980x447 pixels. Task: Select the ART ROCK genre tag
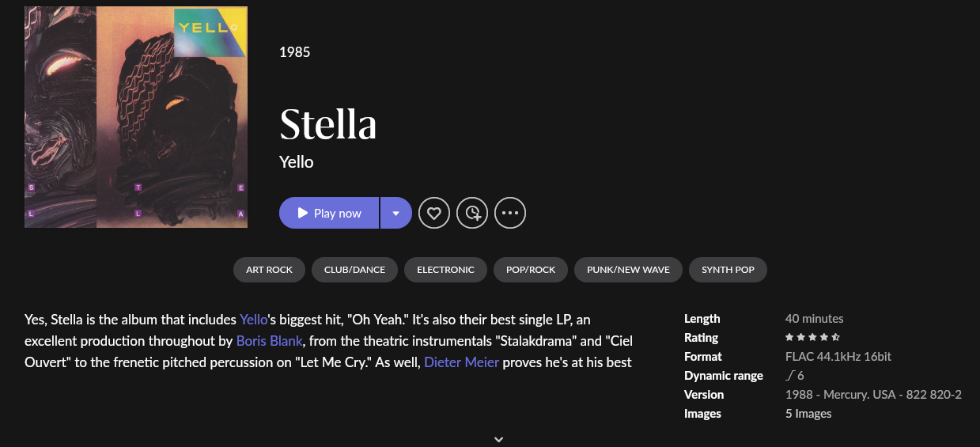[x=269, y=270]
